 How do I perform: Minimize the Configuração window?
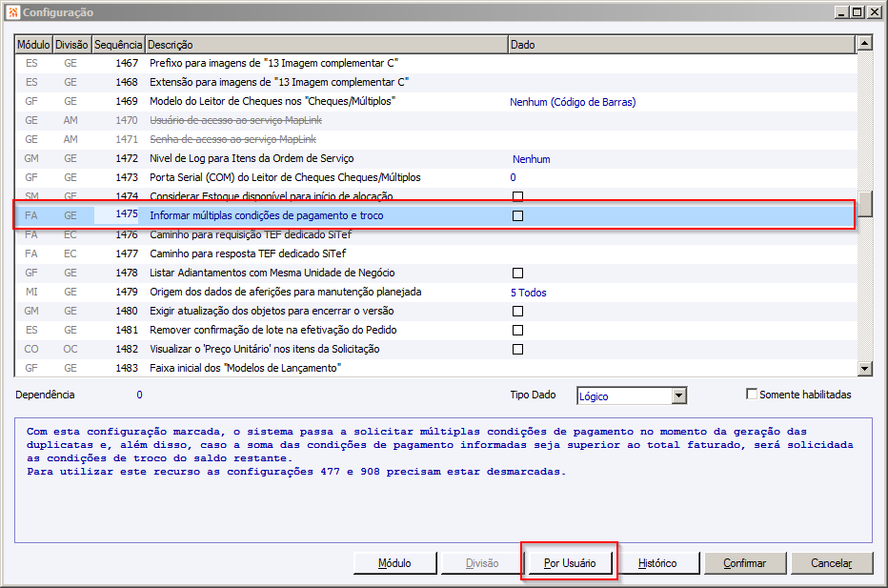[842, 11]
